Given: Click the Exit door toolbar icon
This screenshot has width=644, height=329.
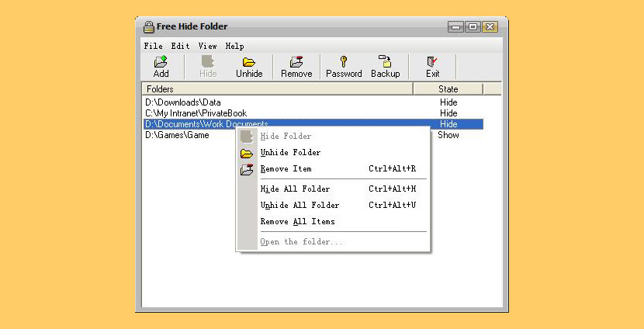Looking at the screenshot, I should point(432,62).
